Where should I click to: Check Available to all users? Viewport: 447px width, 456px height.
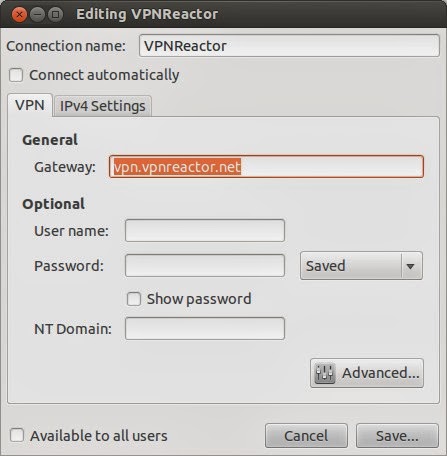coord(17,435)
